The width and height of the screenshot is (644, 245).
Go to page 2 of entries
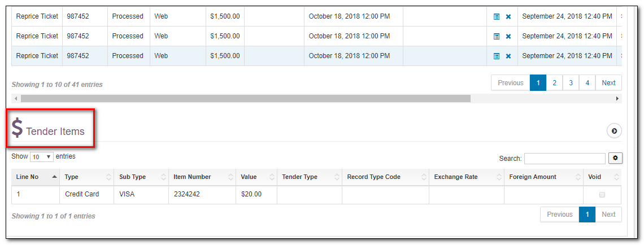(555, 83)
